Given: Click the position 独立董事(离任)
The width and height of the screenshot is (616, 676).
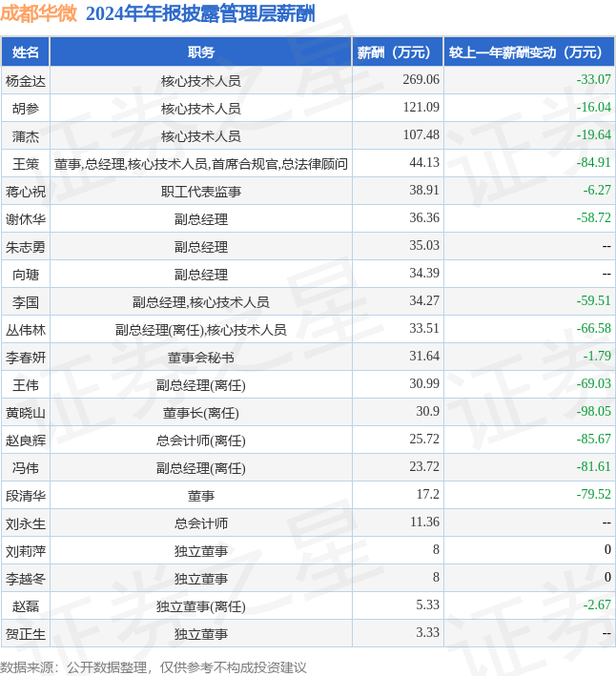Looking at the screenshot, I should (x=201, y=606).
